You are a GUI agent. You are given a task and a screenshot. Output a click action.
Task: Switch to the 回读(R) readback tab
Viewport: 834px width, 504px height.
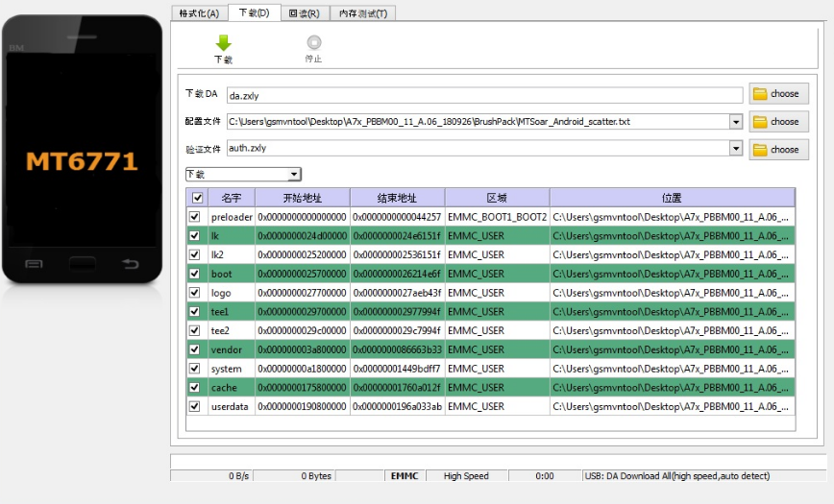point(305,13)
